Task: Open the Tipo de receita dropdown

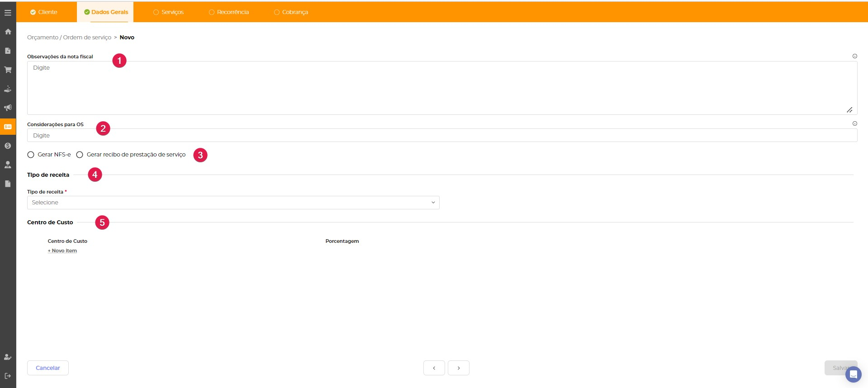Action: pyautogui.click(x=233, y=203)
